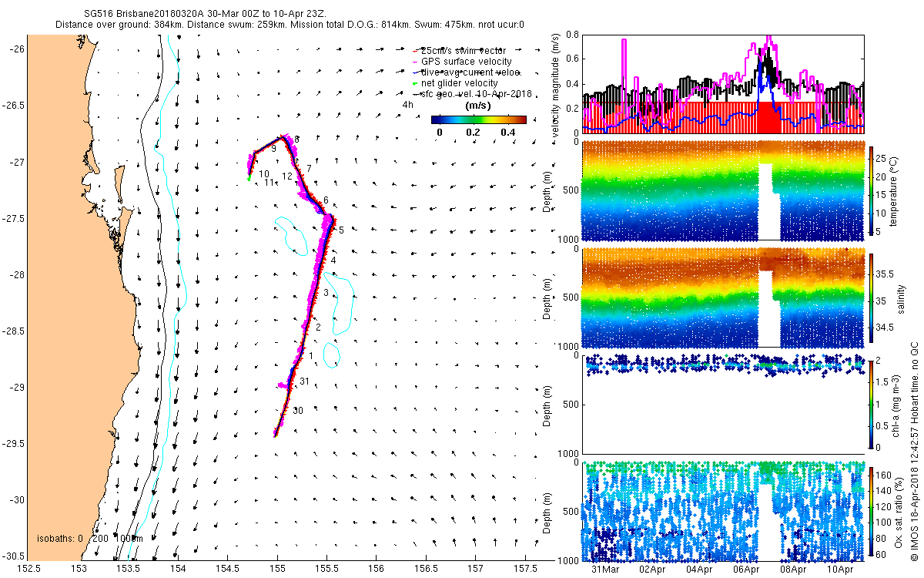Click the '155.5' longitude tick label
The width and height of the screenshot is (924, 578).
[x=326, y=568]
